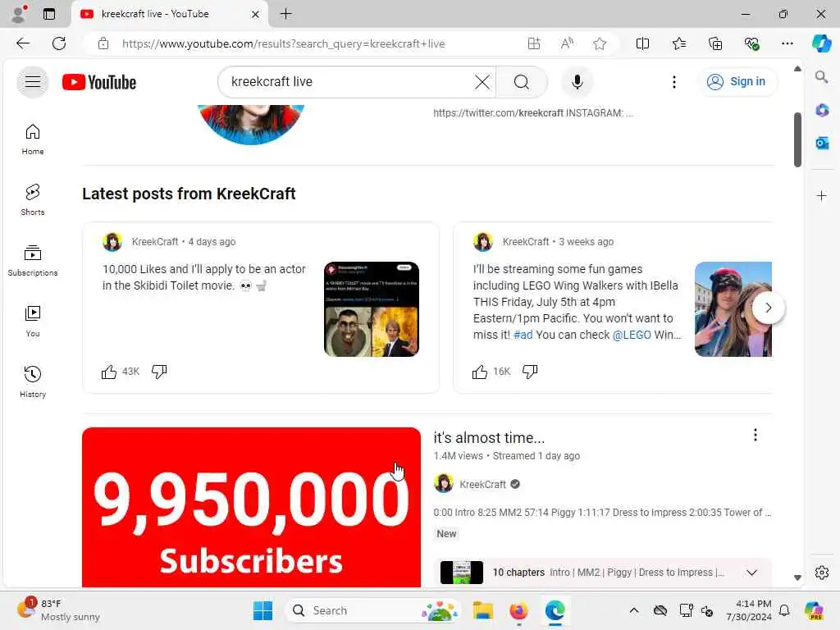Open Shorts from the sidebar
This screenshot has height=630, width=840.
[x=33, y=200]
